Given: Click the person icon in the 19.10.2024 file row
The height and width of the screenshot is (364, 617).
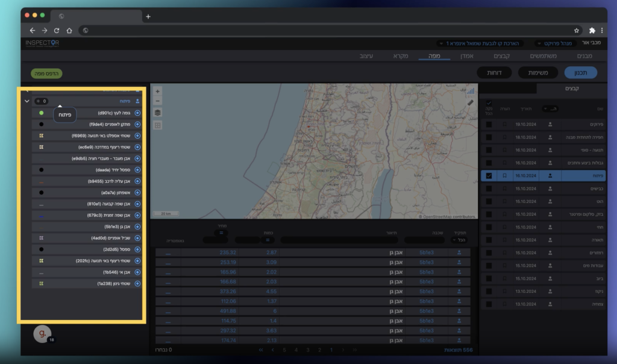Looking at the screenshot, I should pos(550,124).
